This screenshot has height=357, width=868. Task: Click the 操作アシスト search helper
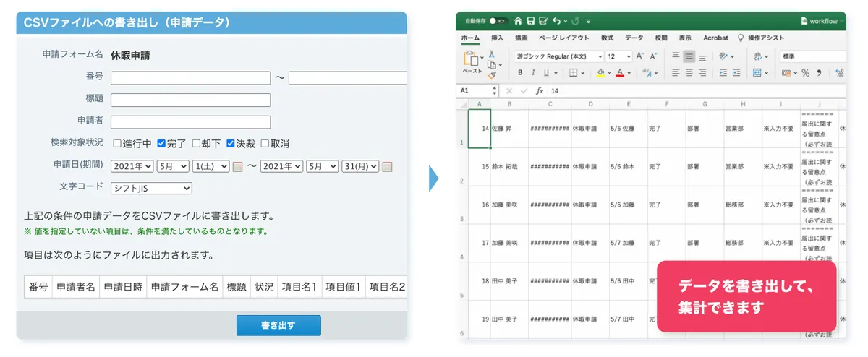click(762, 38)
